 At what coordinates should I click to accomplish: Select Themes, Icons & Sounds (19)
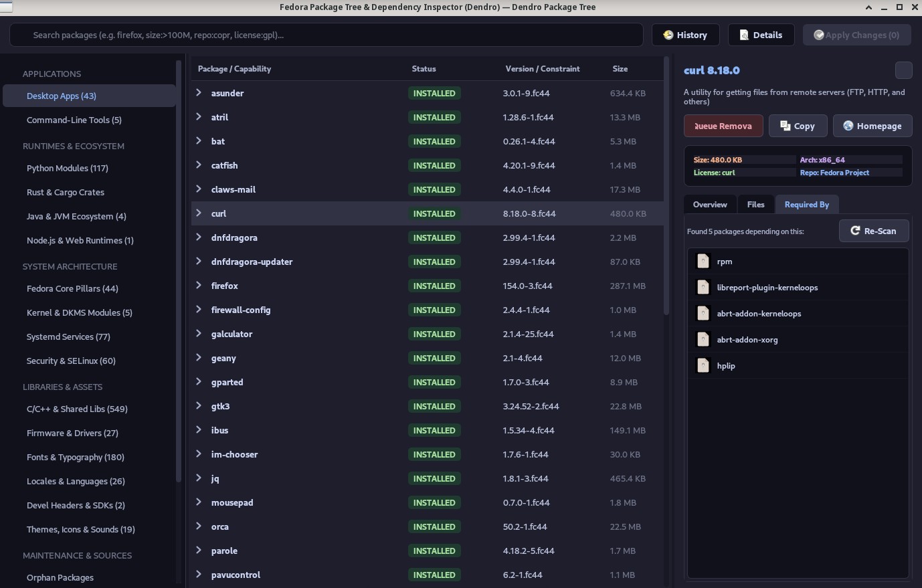click(x=89, y=529)
